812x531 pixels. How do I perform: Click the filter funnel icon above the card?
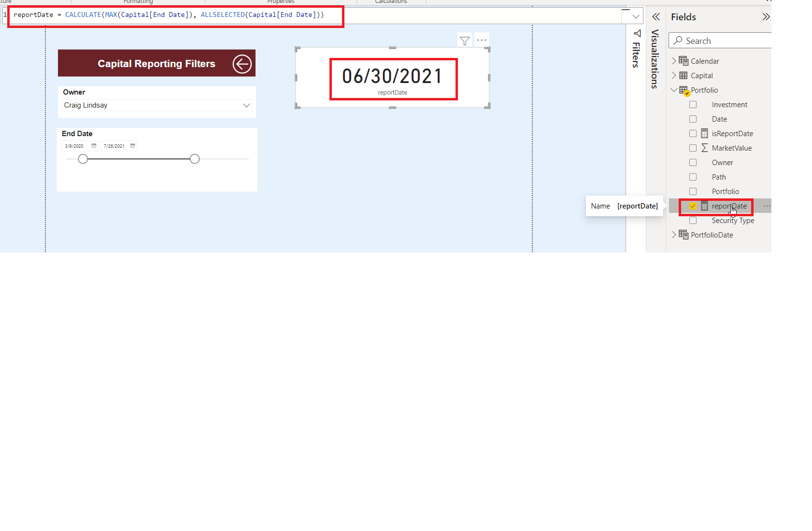pyautogui.click(x=465, y=41)
